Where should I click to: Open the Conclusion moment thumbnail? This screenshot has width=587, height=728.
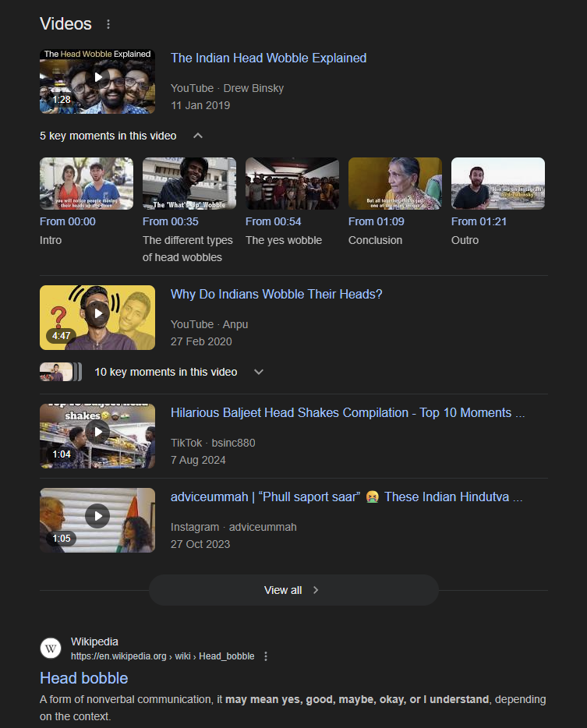pos(395,183)
